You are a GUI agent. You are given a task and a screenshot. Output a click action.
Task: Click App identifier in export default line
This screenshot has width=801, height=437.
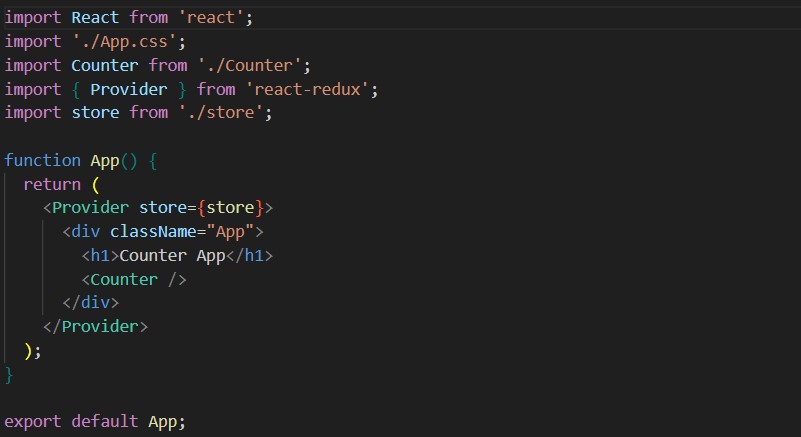(x=162, y=422)
